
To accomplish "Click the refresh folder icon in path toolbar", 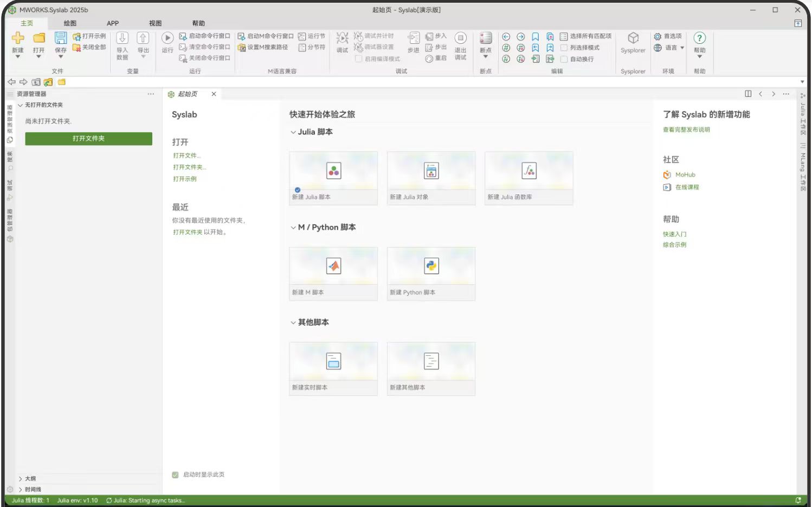I will point(48,82).
